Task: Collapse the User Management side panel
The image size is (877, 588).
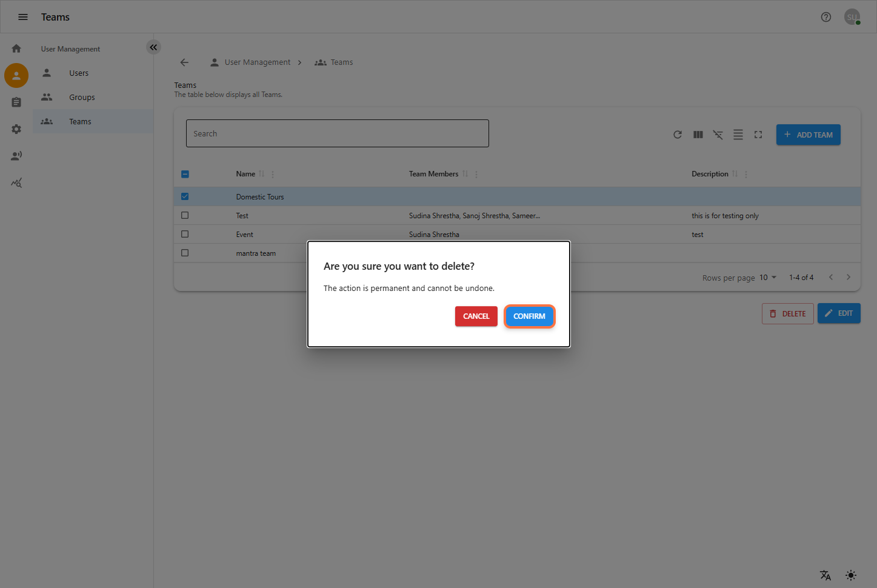Action: [x=153, y=47]
